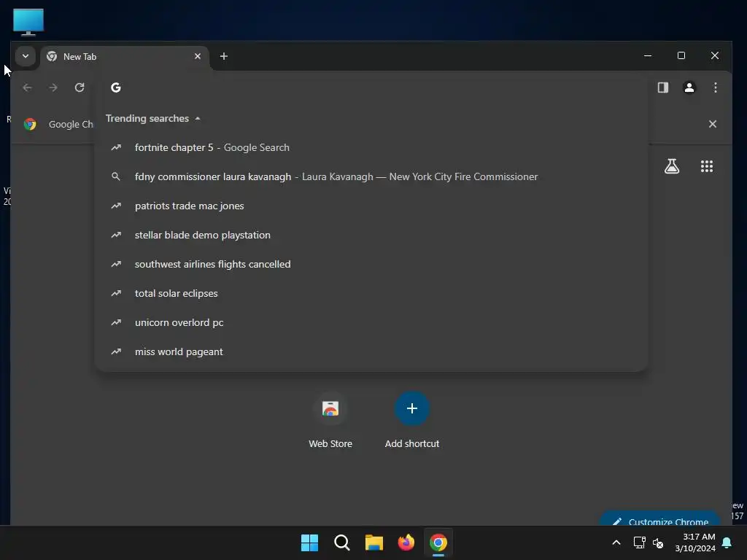Open the Google apps grid
This screenshot has height=560, width=747.
pyautogui.click(x=706, y=166)
